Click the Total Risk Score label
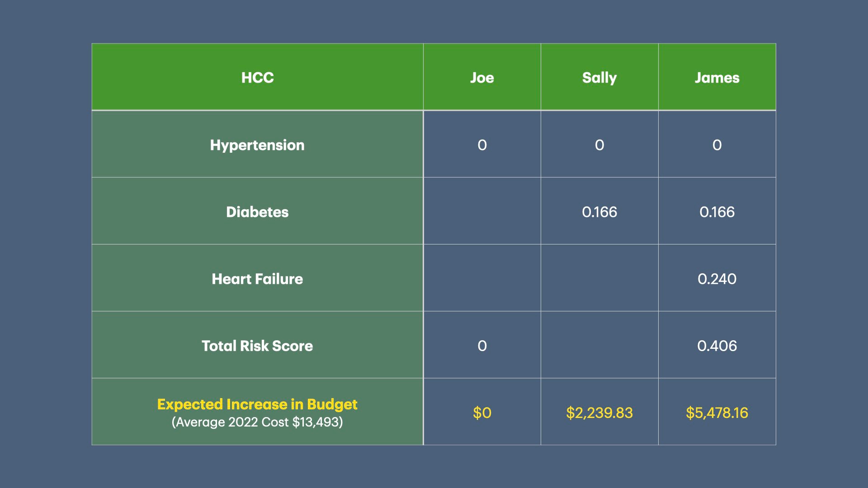Viewport: 868px width, 488px height. point(257,346)
